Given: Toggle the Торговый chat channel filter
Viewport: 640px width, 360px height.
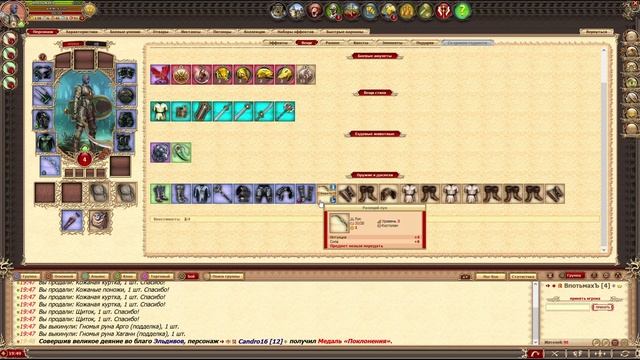Looking at the screenshot, I should pyautogui.click(x=158, y=276).
